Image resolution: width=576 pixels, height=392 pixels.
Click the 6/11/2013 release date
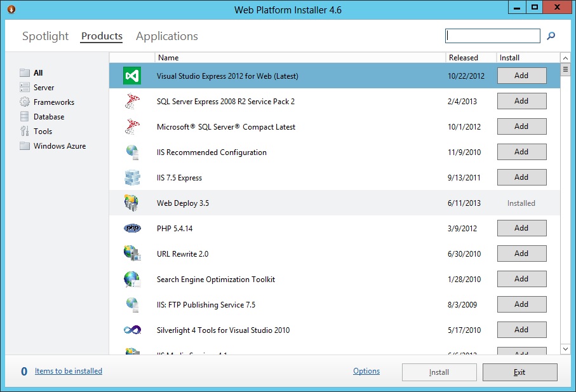(x=464, y=203)
